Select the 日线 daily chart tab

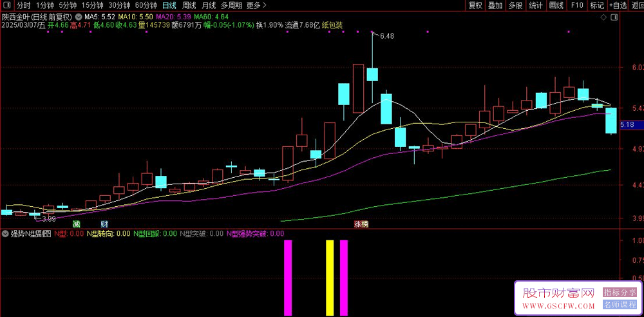[x=169, y=5]
